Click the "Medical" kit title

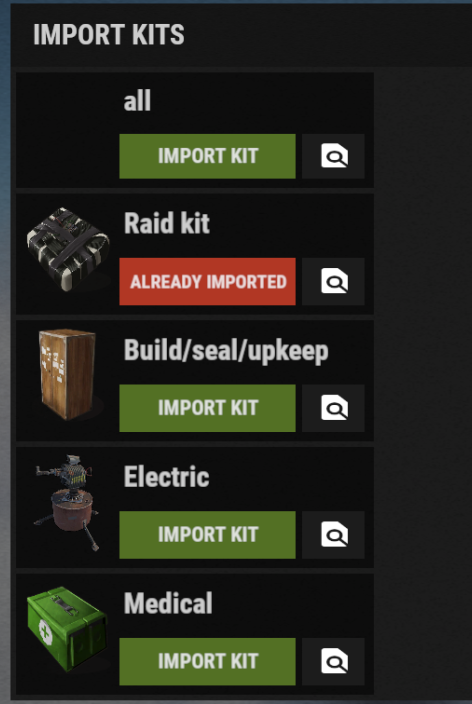[168, 603]
